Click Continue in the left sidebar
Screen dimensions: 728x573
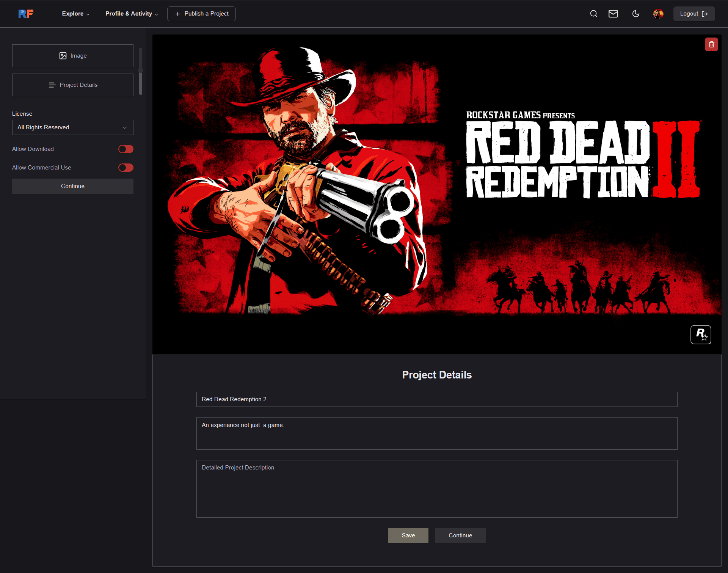(73, 186)
